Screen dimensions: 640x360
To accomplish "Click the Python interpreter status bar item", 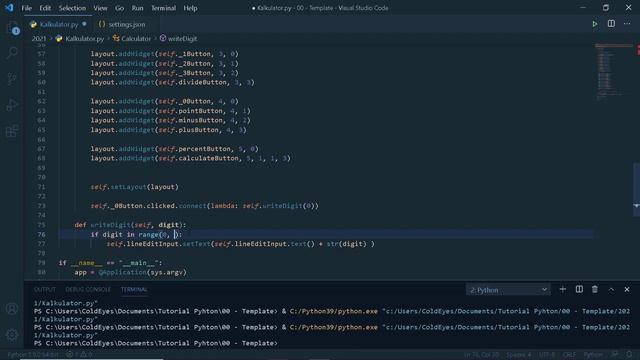I will click(33, 355).
